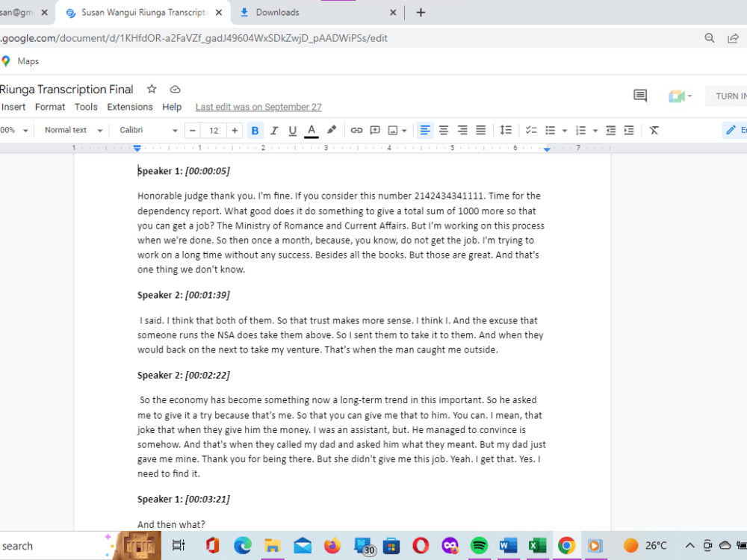
Task: Open editing mode pencil button
Action: tap(734, 130)
